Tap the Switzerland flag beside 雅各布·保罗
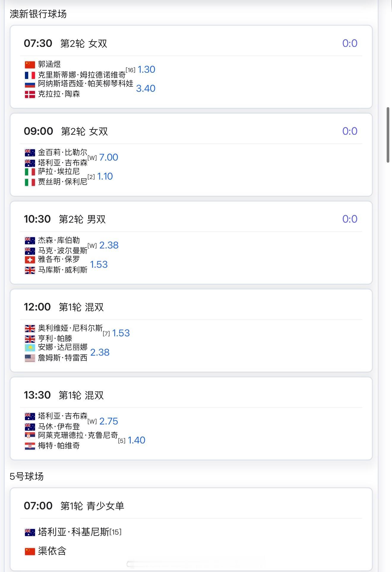392x572 pixels. pyautogui.click(x=30, y=260)
